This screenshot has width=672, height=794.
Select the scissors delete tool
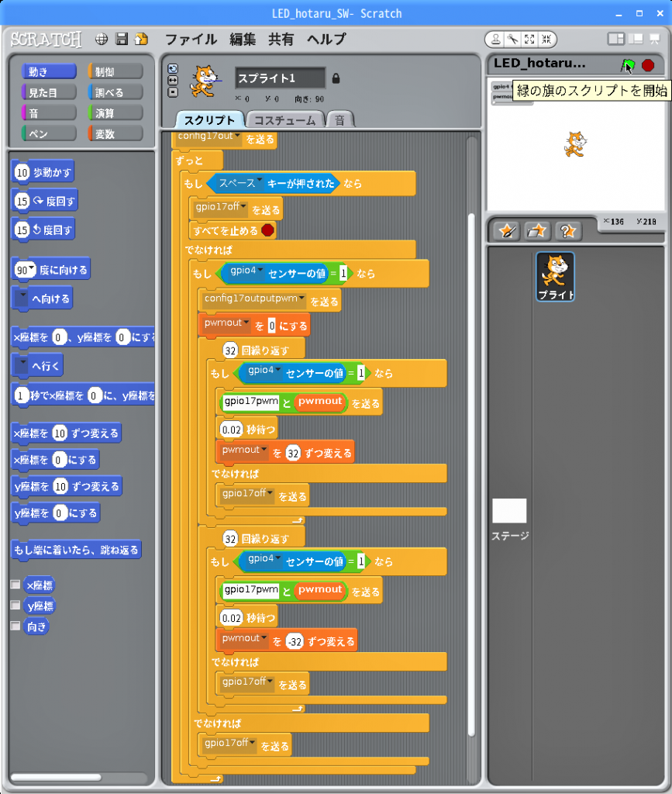pos(512,39)
